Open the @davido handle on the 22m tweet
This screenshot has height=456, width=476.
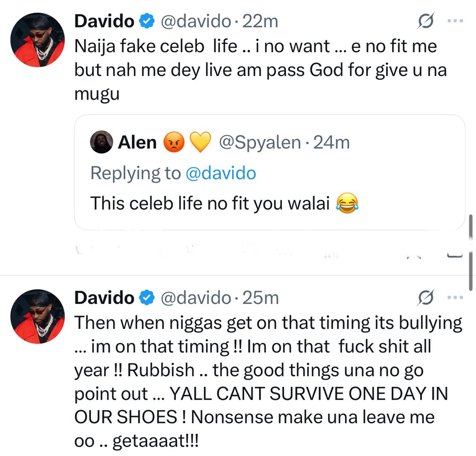[195, 21]
